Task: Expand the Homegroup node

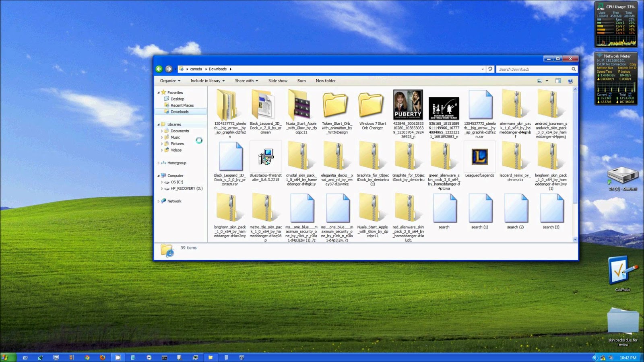Action: click(158, 163)
